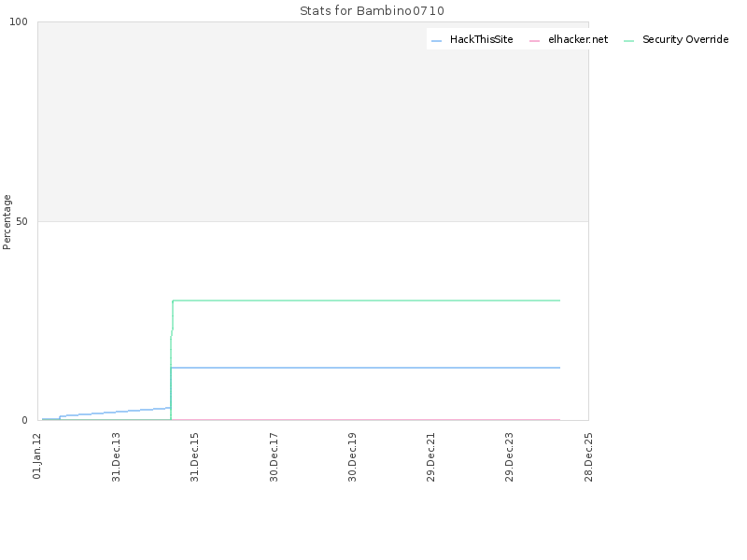Click the pink elhacker.net legend color marker
Screen dimensions: 747x560
tap(534, 41)
